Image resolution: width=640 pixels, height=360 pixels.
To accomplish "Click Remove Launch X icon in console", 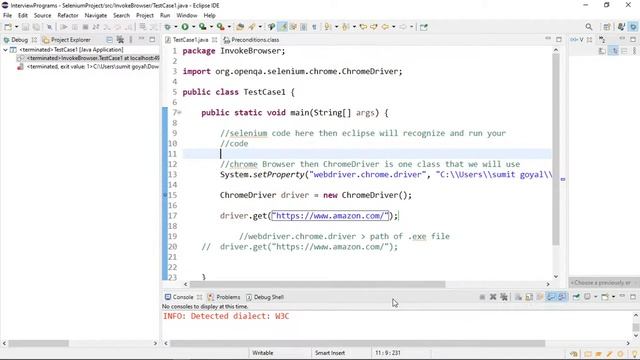I will click(x=493, y=297).
